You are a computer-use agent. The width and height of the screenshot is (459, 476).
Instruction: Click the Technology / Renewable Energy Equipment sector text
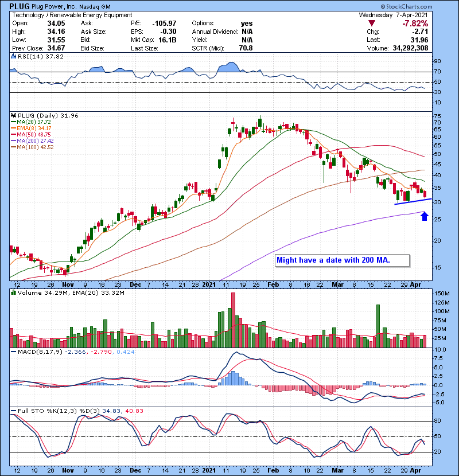[72, 15]
